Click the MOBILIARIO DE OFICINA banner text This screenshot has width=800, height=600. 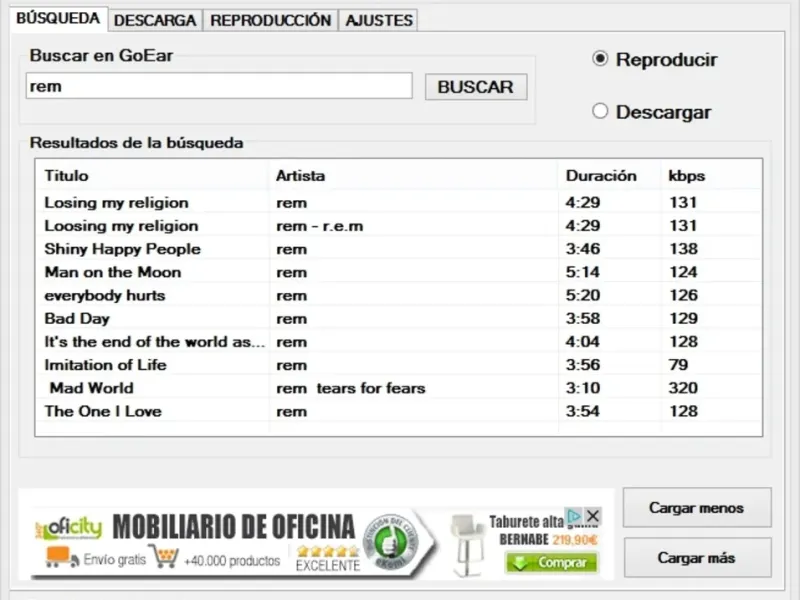point(234,527)
